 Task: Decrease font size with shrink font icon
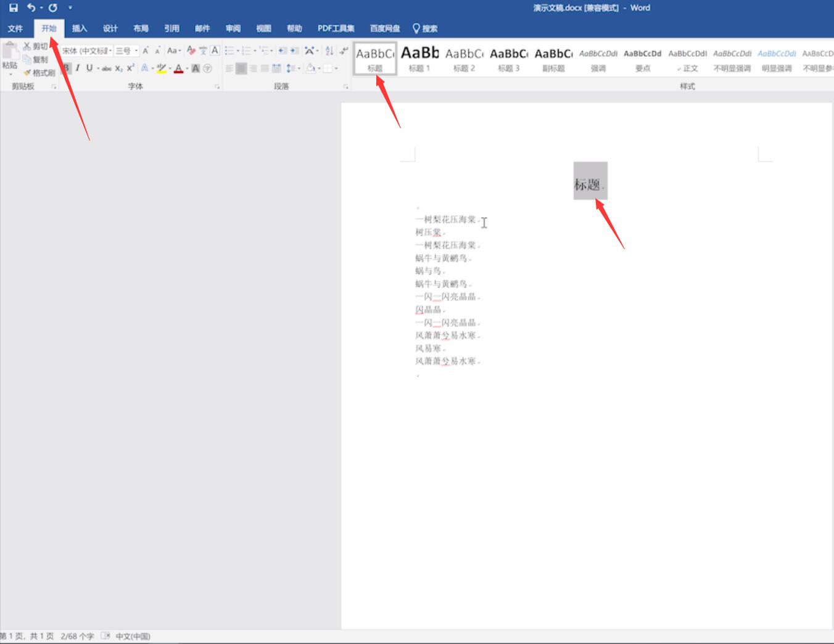157,51
